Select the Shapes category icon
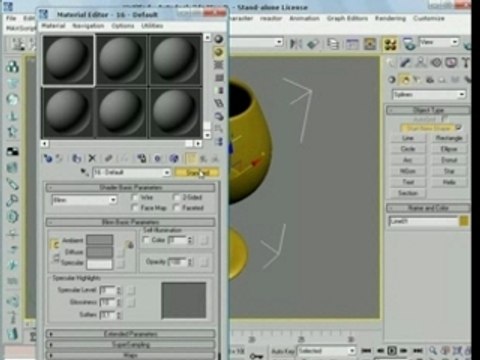 click(x=405, y=80)
